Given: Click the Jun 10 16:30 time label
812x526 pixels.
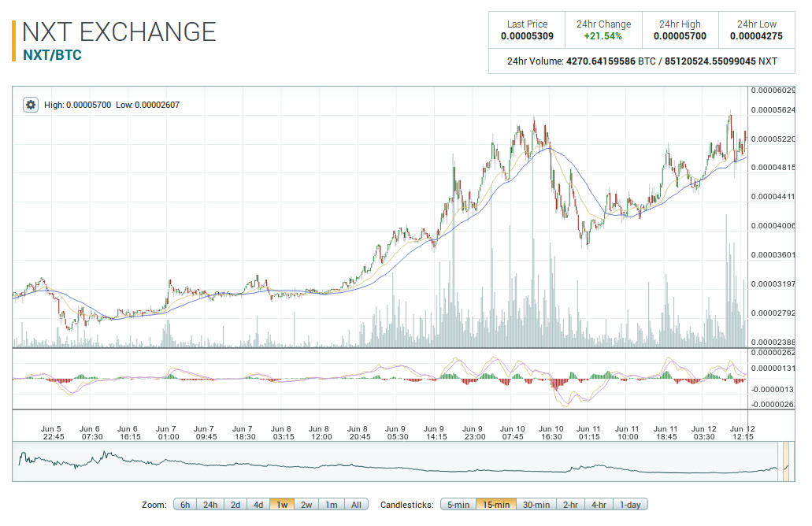Looking at the screenshot, I should 551,433.
